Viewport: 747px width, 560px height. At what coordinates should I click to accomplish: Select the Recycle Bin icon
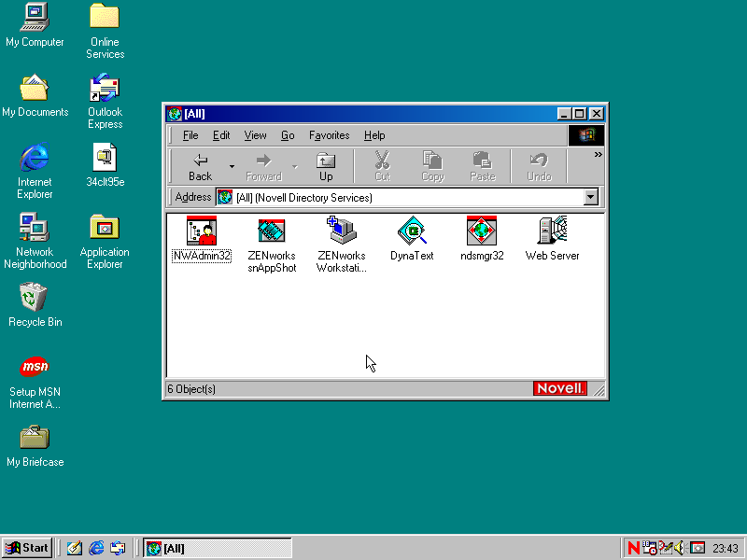[35, 305]
